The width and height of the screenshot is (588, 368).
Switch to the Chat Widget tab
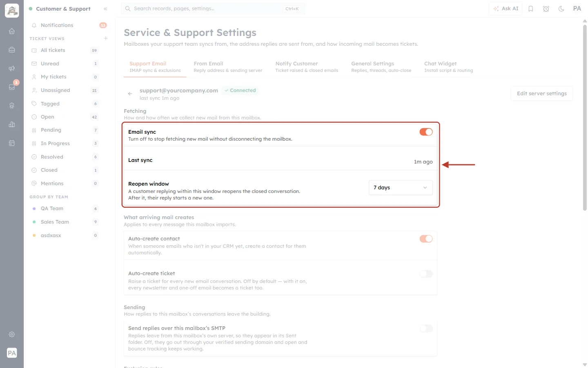(448, 67)
